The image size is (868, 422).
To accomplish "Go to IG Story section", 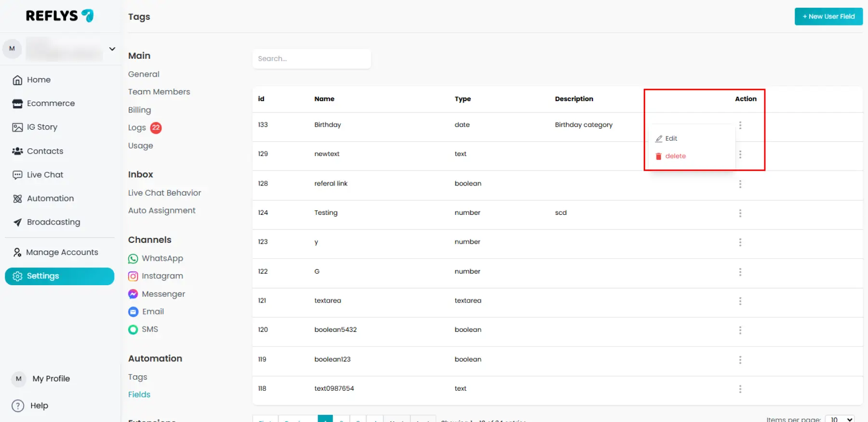I will point(42,127).
